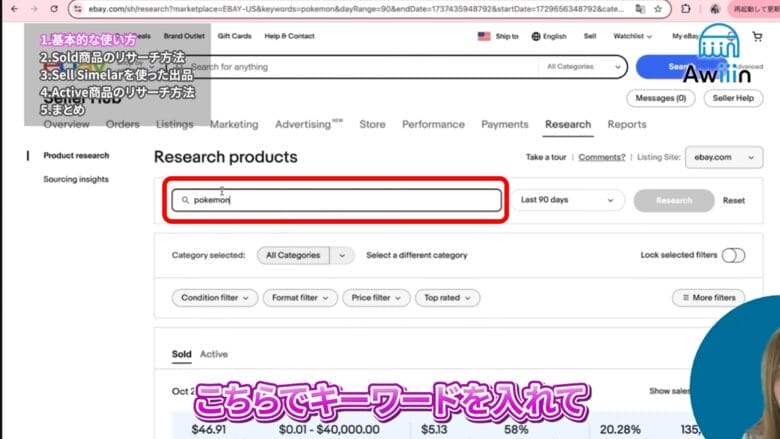Image resolution: width=780 pixels, height=439 pixels.
Task: Click the Reset button
Action: coord(734,200)
